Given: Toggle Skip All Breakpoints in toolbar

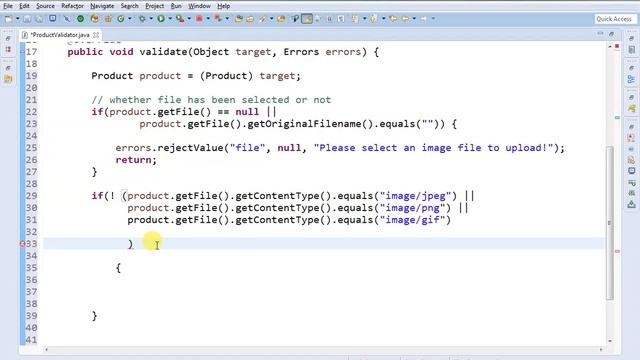Looking at the screenshot, I should (x=67, y=19).
